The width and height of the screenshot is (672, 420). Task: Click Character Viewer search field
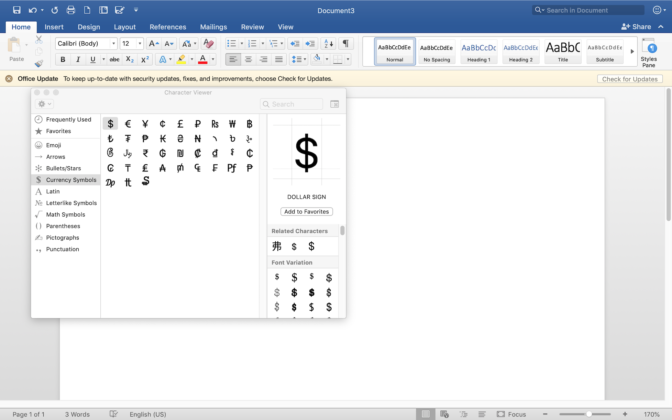tap(291, 104)
